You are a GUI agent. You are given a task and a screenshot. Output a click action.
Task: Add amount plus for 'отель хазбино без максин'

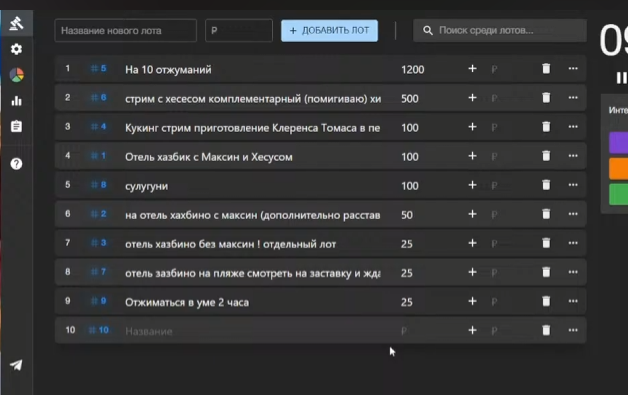[x=472, y=243]
